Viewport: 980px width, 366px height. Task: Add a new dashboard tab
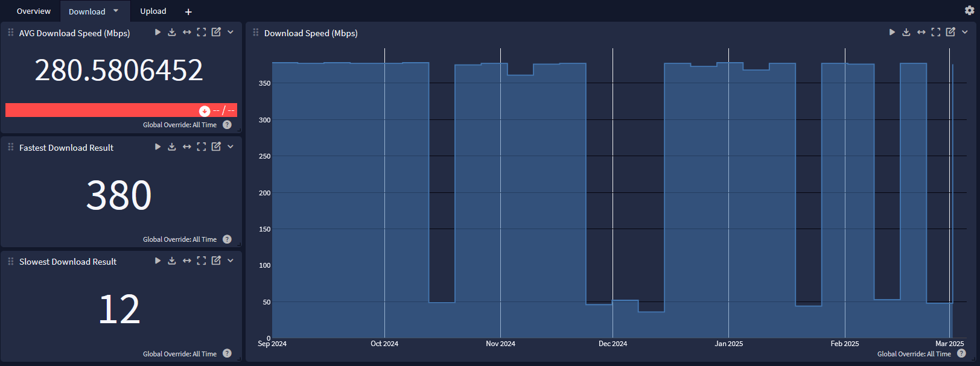[188, 11]
